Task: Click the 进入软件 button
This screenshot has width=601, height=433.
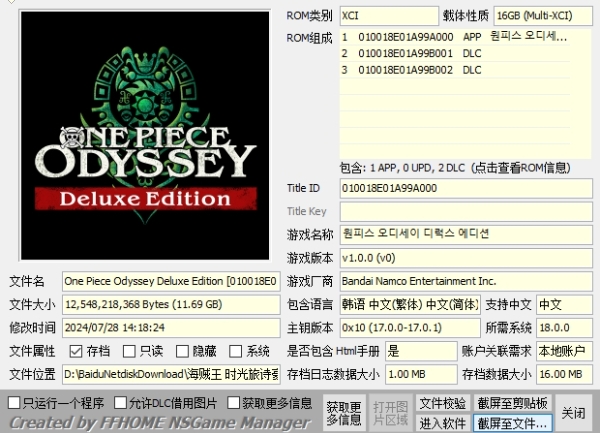Action: pos(442,423)
